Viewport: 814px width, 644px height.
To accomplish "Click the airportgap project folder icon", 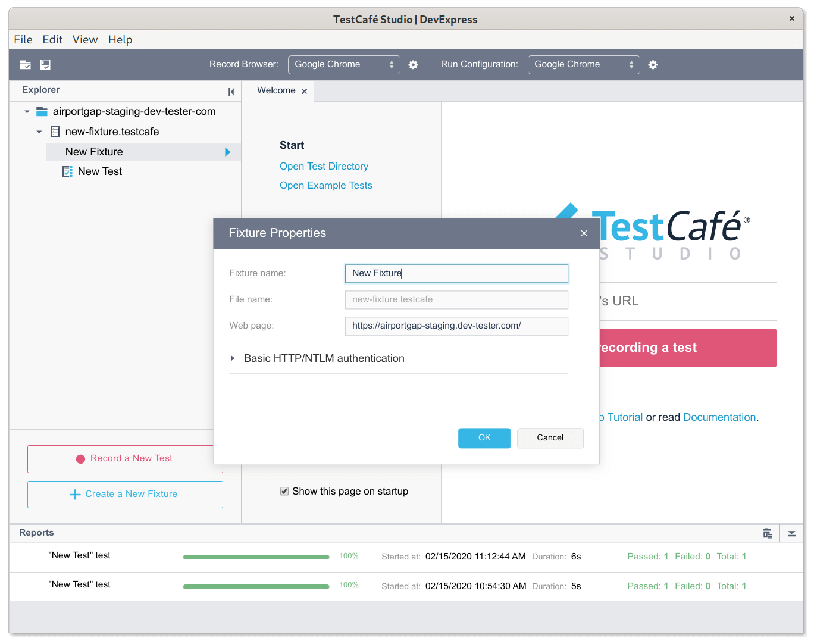I will pyautogui.click(x=42, y=111).
